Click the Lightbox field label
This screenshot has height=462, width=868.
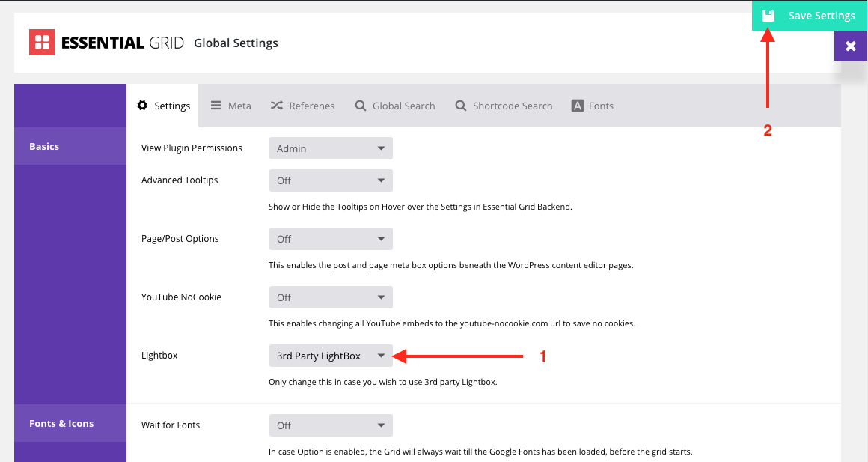[x=159, y=356]
